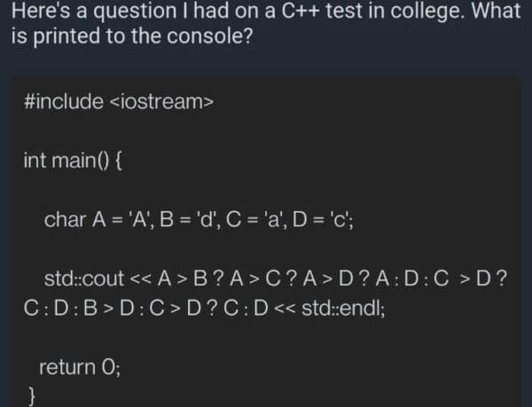Click the "<iostream>" header name
This screenshot has height=407, width=532.
tap(161, 102)
